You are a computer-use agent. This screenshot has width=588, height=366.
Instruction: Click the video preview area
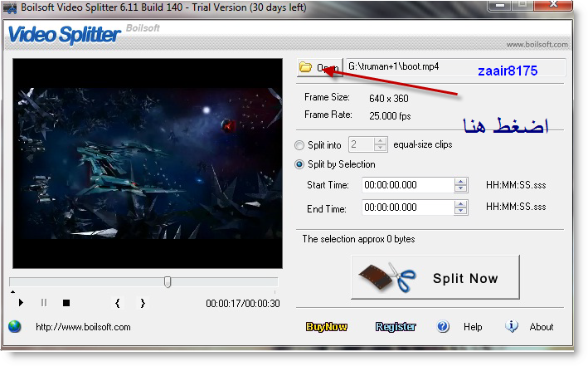tap(148, 163)
